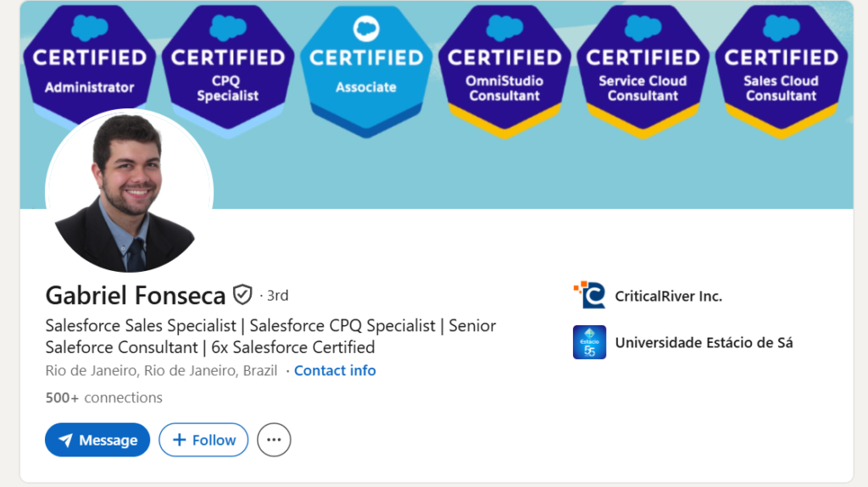Open the Contact info link
This screenshot has height=487, width=868.
tap(335, 371)
